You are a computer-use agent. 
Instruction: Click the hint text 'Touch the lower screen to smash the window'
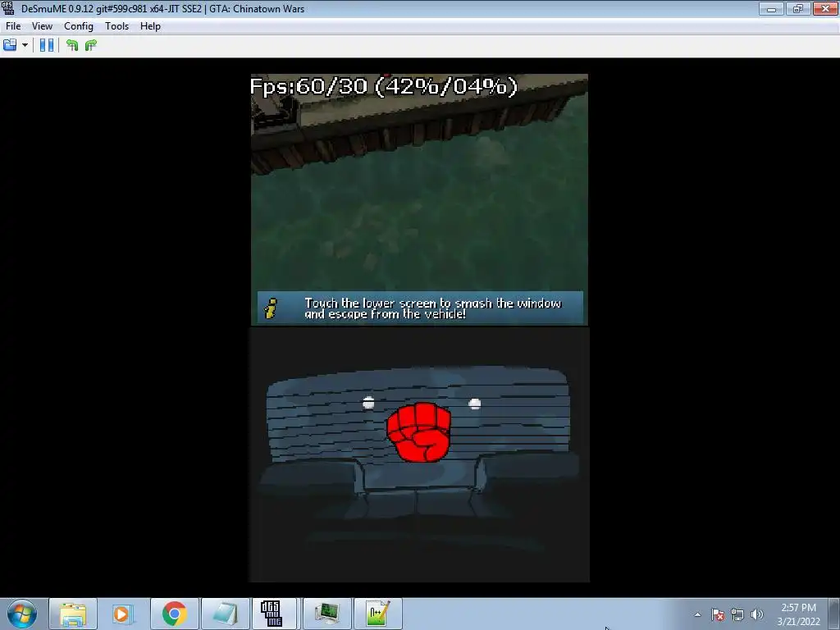(x=433, y=304)
